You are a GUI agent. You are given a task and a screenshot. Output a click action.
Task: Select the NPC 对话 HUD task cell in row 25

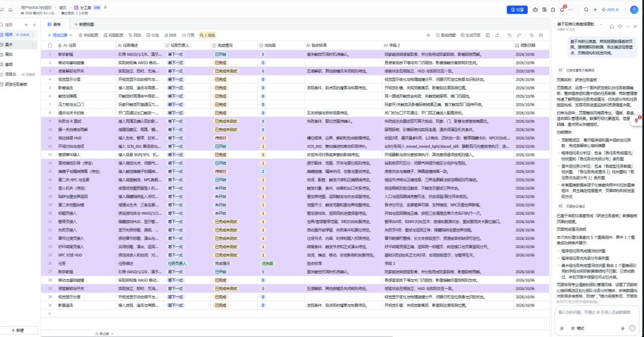pos(85,255)
